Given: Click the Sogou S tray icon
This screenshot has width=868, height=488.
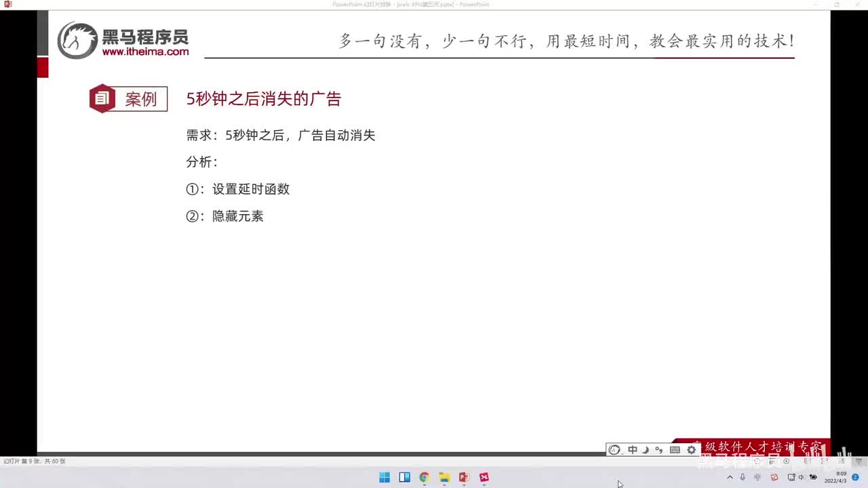Looking at the screenshot, I should 774,477.
